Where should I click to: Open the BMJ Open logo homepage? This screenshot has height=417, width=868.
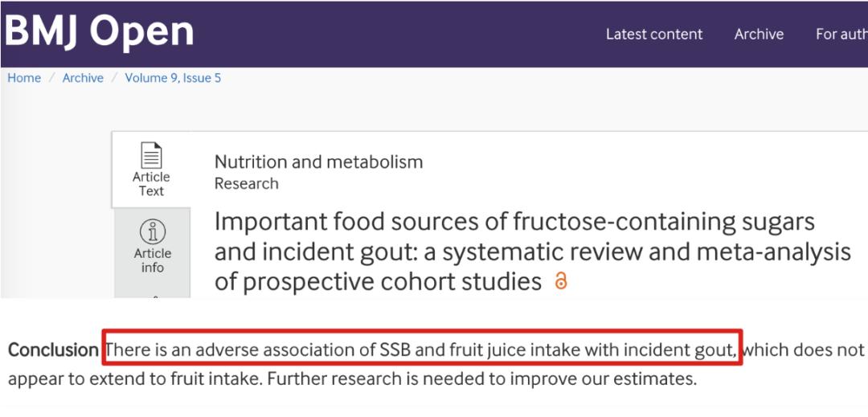click(x=99, y=31)
